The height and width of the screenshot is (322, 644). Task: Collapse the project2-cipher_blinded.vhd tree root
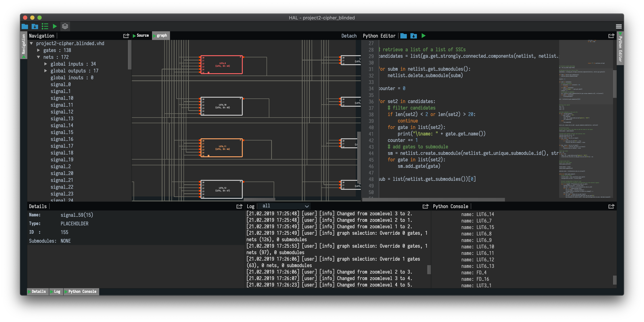31,43
